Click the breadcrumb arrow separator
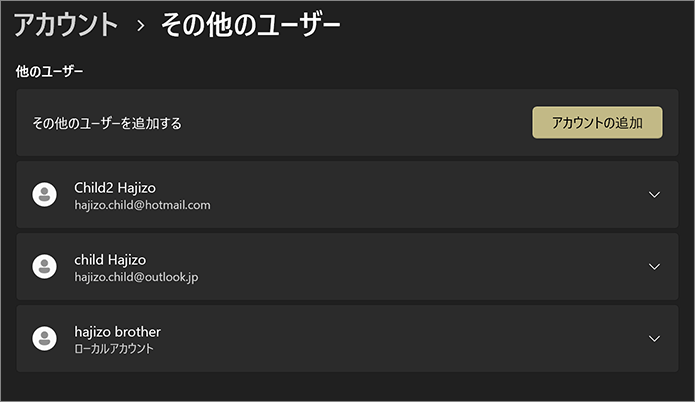This screenshot has height=402, width=695. pyautogui.click(x=141, y=26)
